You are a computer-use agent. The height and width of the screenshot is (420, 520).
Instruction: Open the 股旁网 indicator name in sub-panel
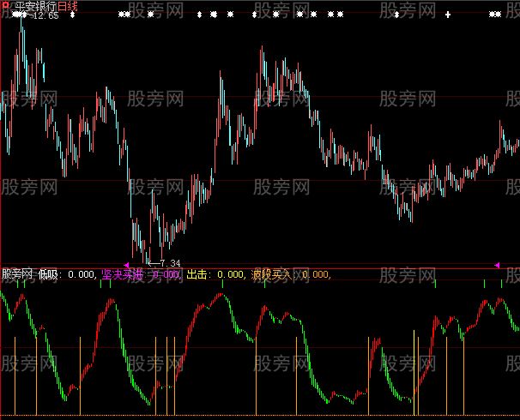click(x=17, y=274)
